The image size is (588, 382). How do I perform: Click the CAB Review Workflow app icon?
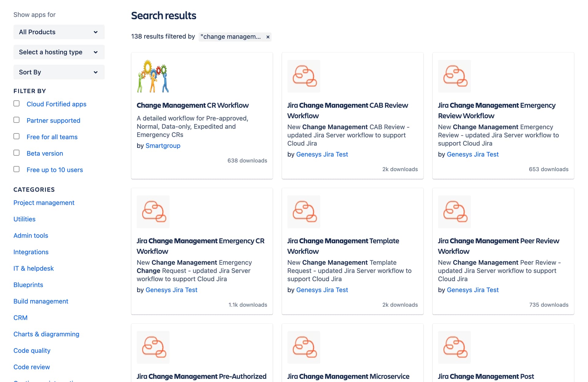tap(303, 76)
